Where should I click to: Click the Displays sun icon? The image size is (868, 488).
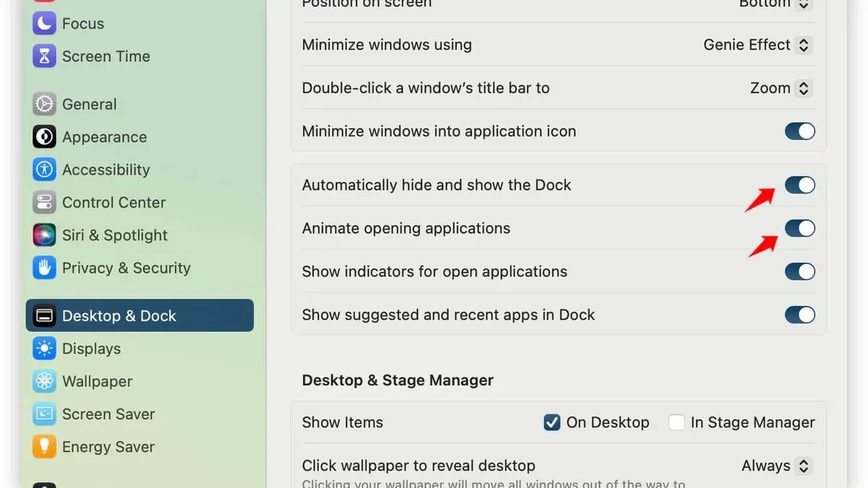click(x=44, y=348)
